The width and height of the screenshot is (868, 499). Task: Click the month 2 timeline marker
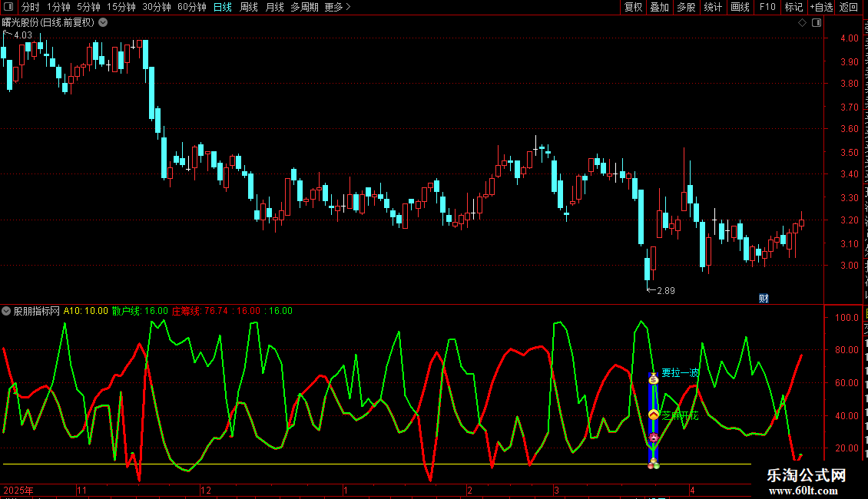tap(469, 490)
